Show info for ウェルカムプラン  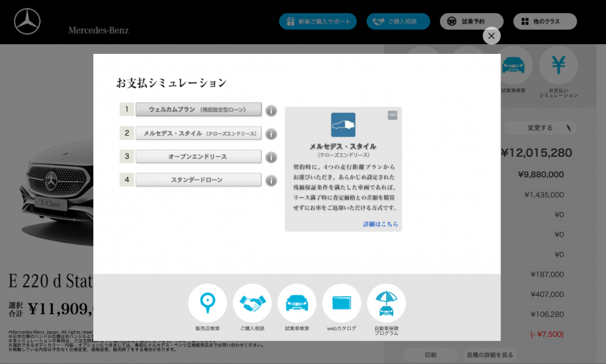coord(271,111)
